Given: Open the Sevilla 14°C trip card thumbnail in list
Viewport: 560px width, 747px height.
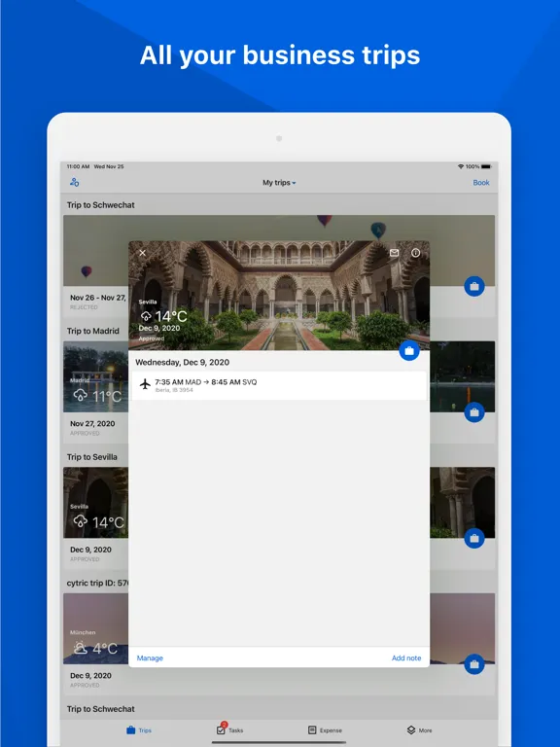Looking at the screenshot, I should (x=95, y=503).
